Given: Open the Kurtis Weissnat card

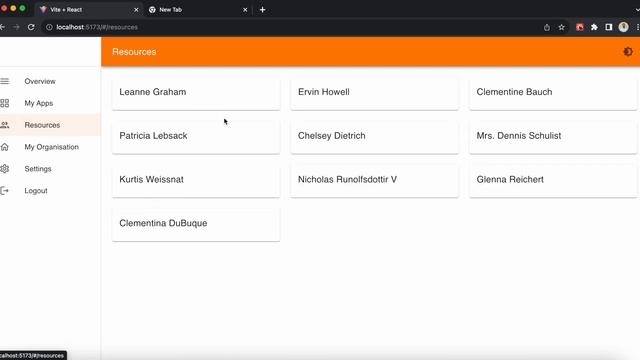Looking at the screenshot, I should click(x=196, y=180).
